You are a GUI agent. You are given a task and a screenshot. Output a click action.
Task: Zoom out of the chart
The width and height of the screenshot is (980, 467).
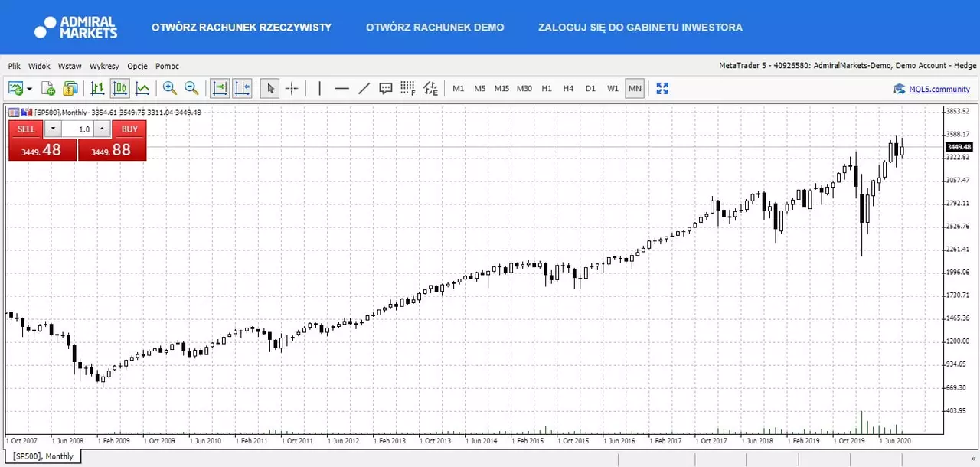(x=191, y=89)
